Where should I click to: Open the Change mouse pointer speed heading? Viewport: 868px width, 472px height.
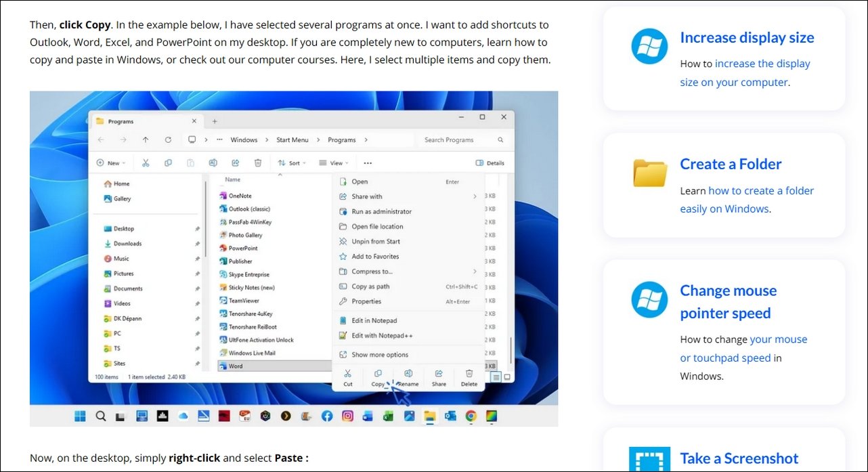pyautogui.click(x=729, y=301)
